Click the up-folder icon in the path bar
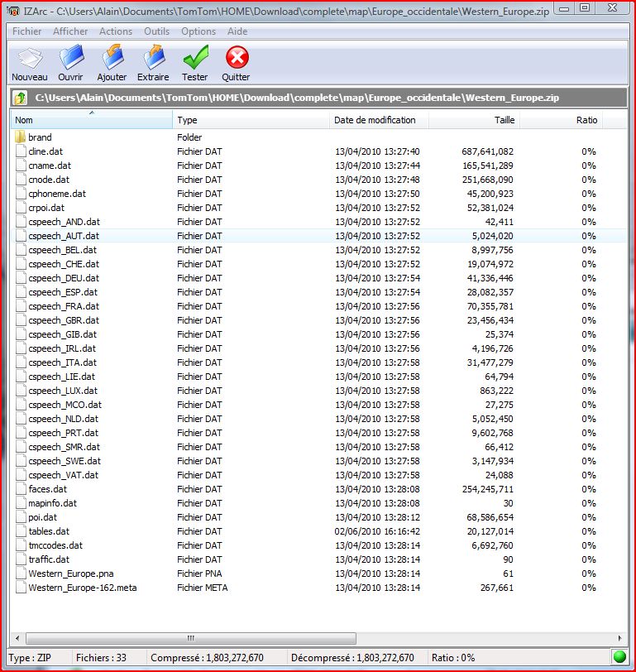 point(20,98)
